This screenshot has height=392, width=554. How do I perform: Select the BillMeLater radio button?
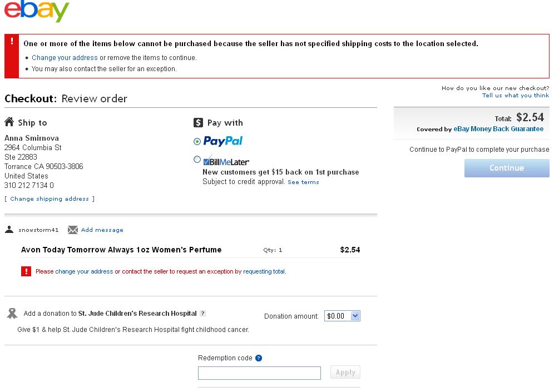click(x=197, y=159)
